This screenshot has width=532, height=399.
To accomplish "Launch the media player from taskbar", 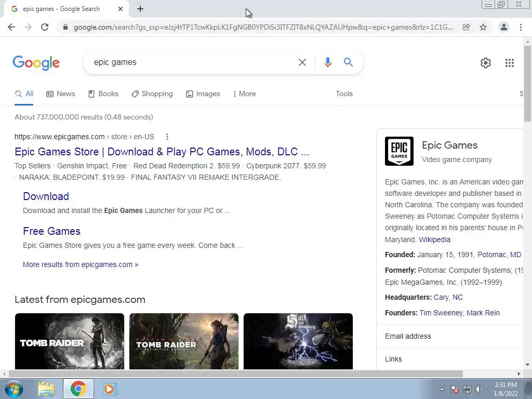I will [x=109, y=389].
